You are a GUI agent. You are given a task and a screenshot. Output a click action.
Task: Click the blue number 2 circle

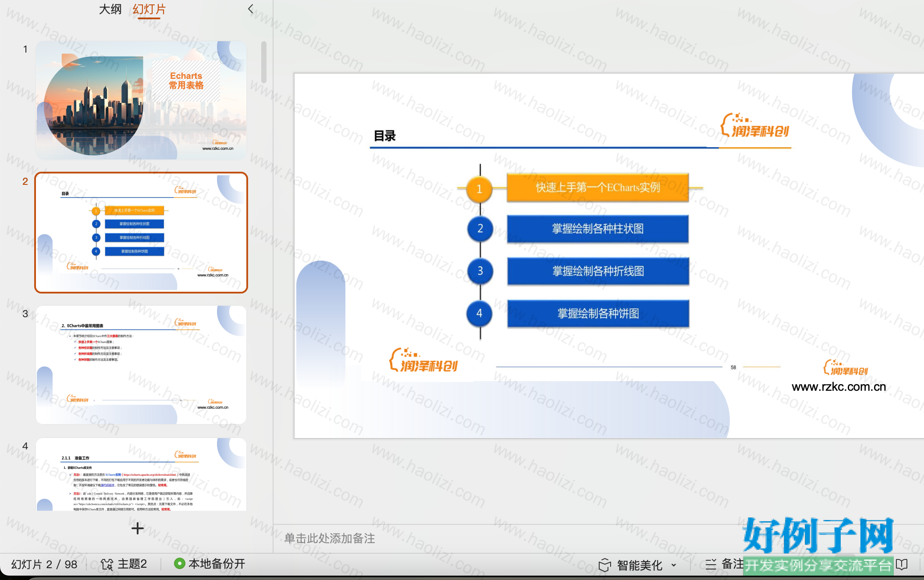tap(480, 228)
